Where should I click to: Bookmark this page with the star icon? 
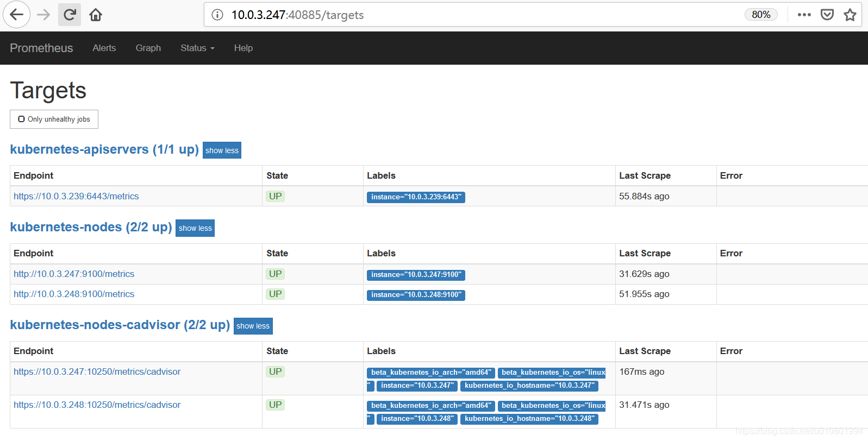coord(850,15)
